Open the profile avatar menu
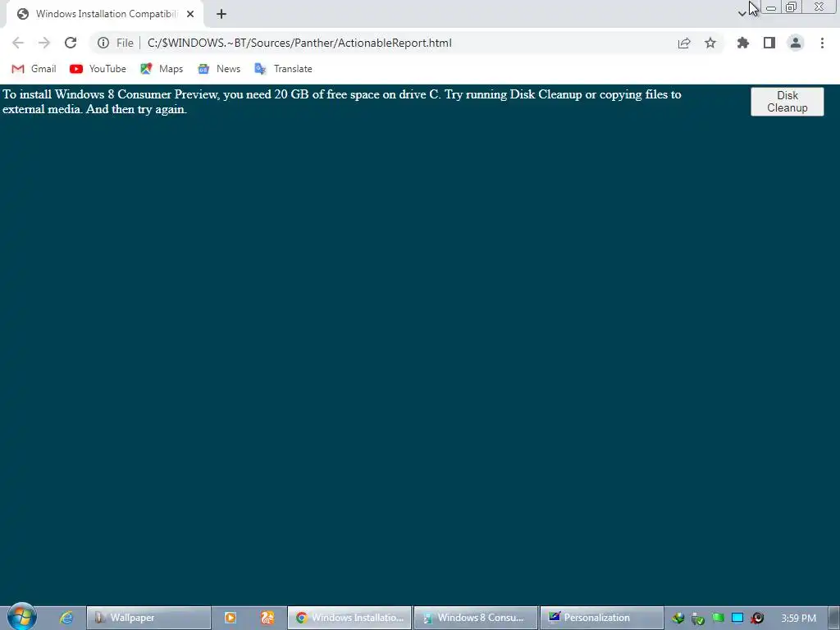Viewport: 840px width, 630px height. tap(796, 43)
